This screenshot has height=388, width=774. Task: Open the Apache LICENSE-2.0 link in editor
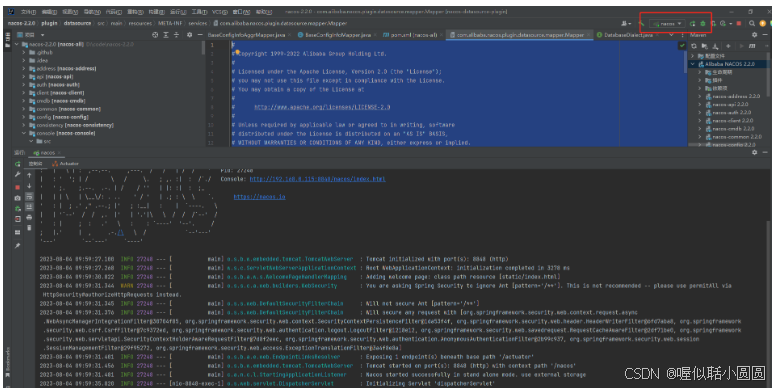322,107
